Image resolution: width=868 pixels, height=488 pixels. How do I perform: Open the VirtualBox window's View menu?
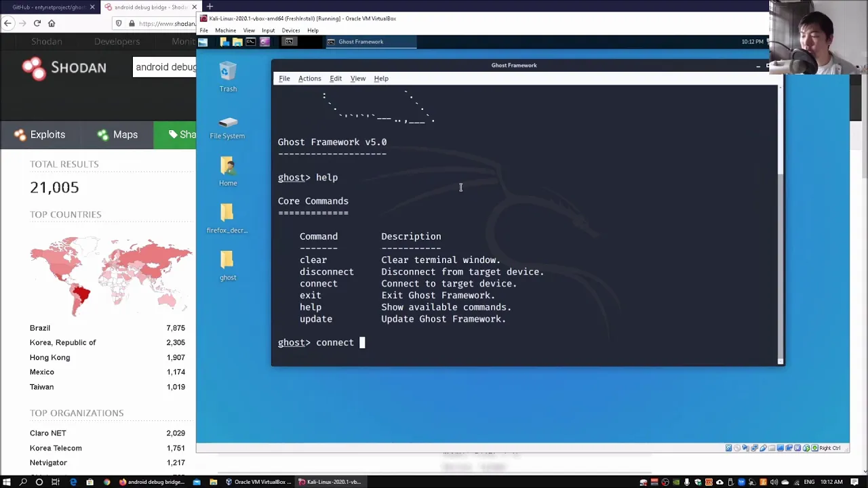pyautogui.click(x=249, y=30)
